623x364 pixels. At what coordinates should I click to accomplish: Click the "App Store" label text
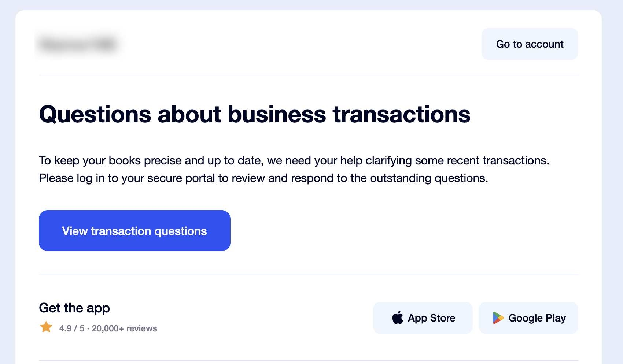click(x=431, y=318)
